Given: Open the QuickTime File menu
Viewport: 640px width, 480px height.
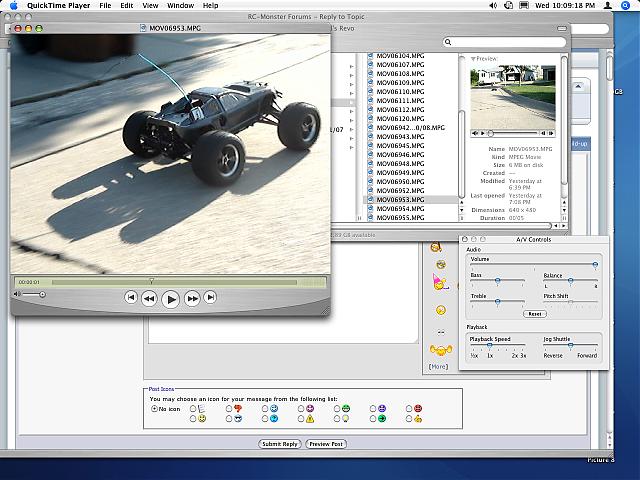Looking at the screenshot, I should click(x=105, y=5).
